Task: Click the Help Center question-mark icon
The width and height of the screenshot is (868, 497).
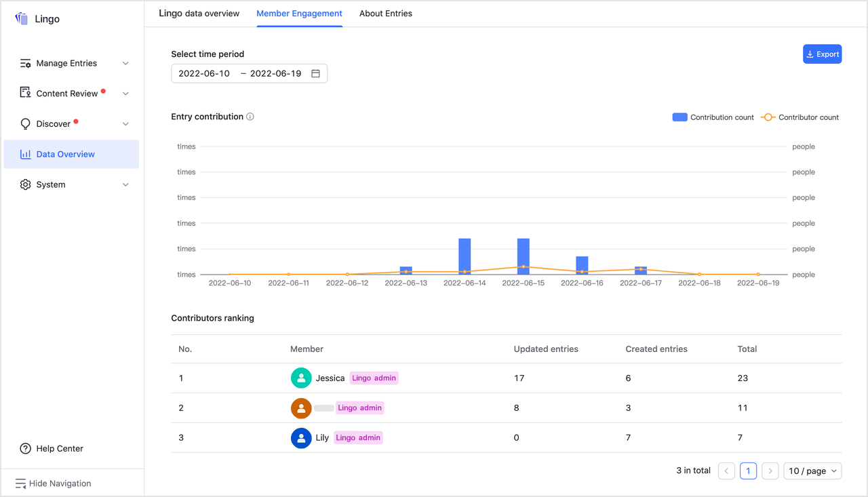Action: [x=24, y=448]
